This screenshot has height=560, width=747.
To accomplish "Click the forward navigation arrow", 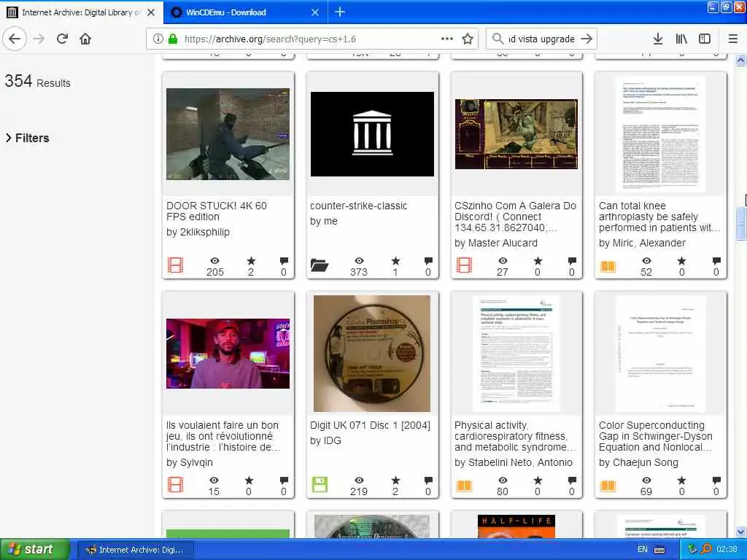I will click(39, 39).
